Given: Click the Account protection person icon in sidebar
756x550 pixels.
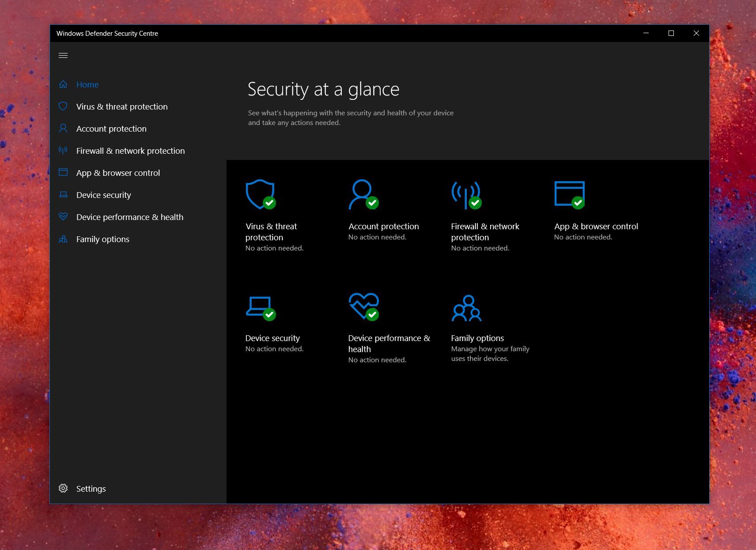Looking at the screenshot, I should [63, 128].
